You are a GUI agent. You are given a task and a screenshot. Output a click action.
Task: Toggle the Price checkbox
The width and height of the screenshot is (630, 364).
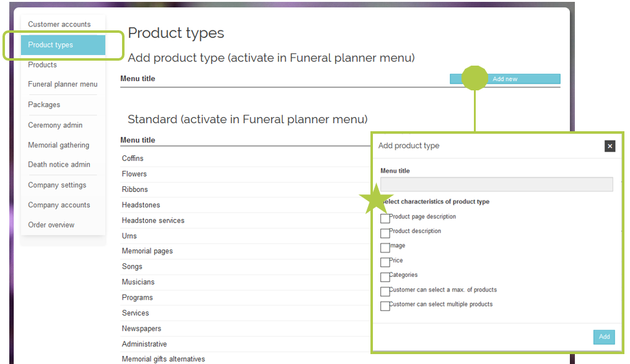click(385, 262)
